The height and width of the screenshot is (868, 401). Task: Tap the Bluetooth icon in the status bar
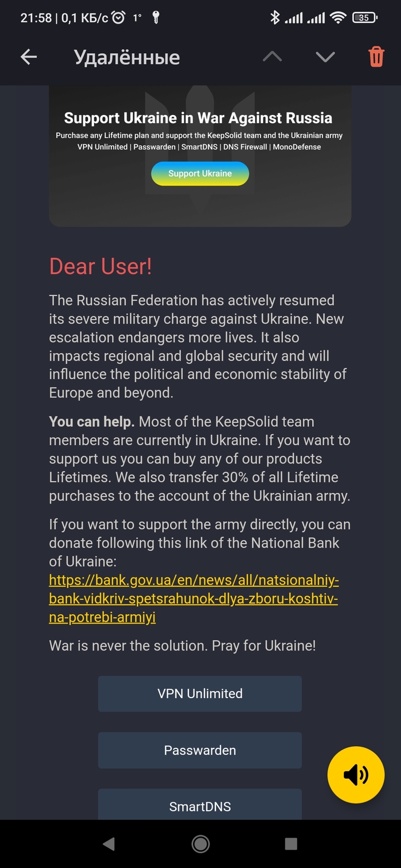(275, 18)
